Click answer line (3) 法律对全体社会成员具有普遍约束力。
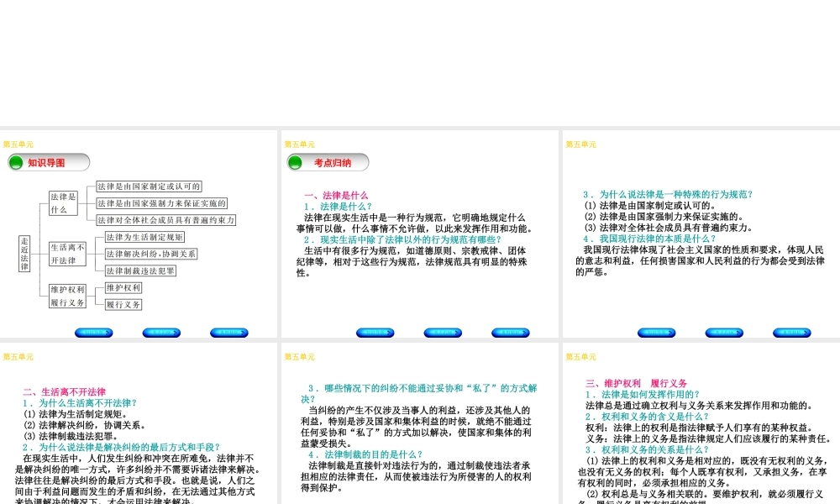840x504 pixels. pos(669,227)
